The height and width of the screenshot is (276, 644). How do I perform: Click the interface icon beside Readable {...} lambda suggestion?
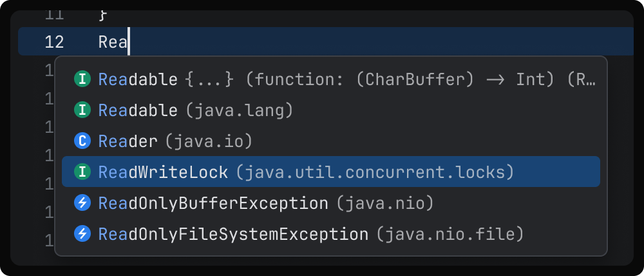point(82,79)
